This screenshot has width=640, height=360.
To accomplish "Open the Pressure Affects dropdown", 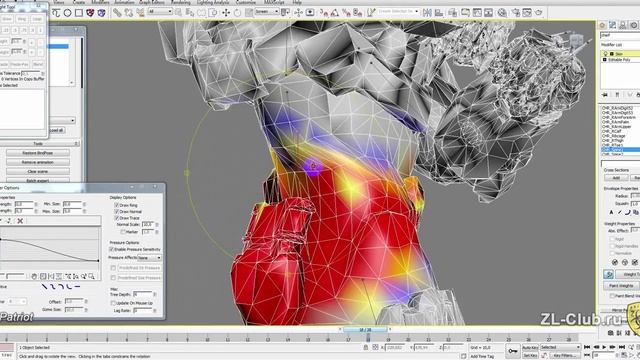I will tap(149, 258).
